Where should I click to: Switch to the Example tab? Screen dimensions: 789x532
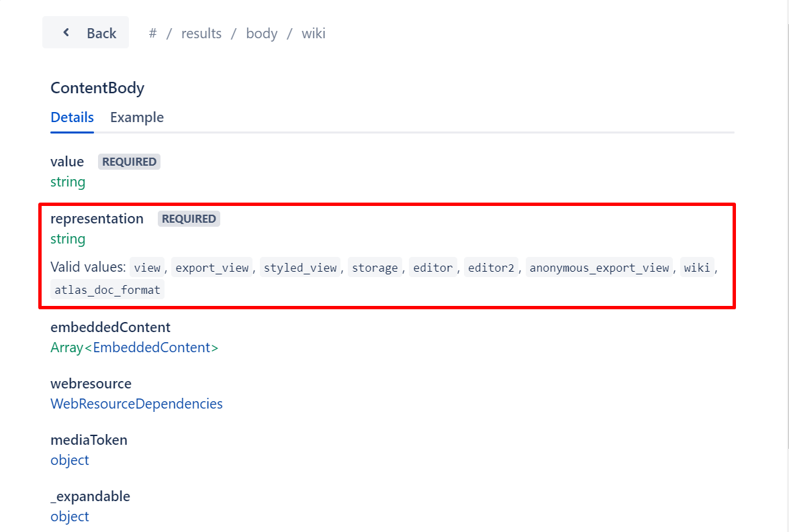136,117
